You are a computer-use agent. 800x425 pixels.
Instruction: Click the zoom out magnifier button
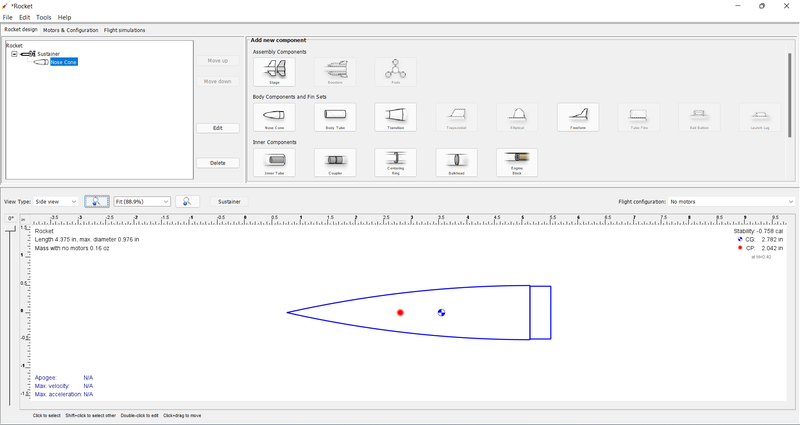click(x=97, y=202)
